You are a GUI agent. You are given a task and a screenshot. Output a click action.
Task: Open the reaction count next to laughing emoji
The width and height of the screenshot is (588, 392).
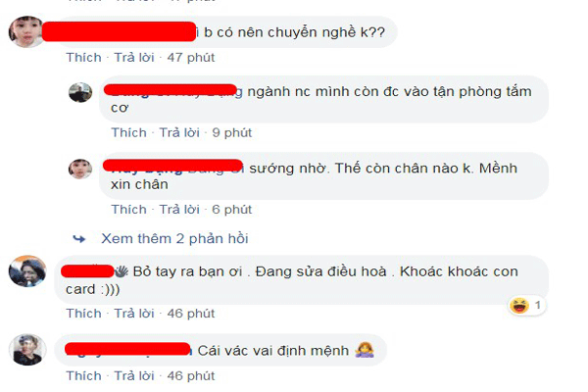537,306
